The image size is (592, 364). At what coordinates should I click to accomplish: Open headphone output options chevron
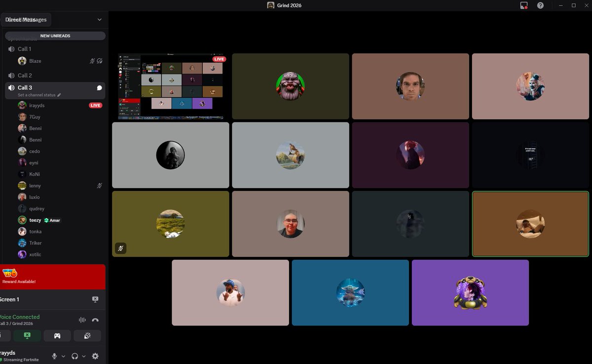coord(84,356)
